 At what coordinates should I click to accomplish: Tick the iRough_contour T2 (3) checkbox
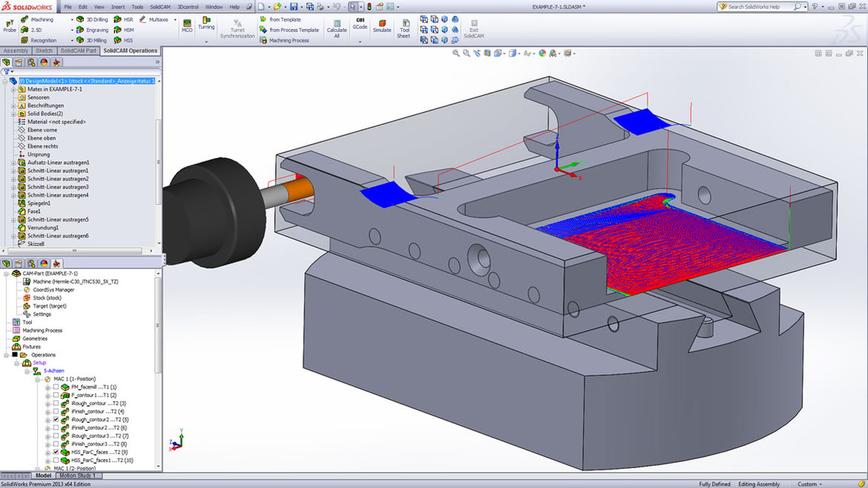(x=56, y=403)
